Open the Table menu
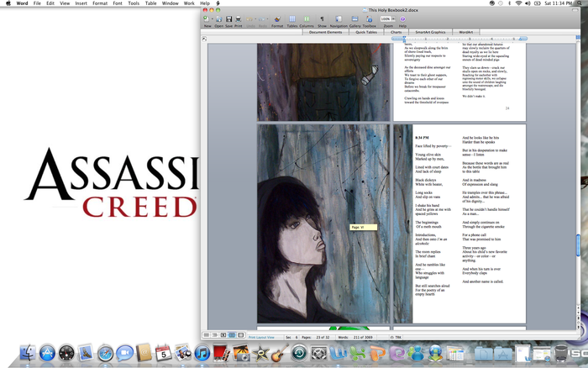The image size is (588, 368). (x=150, y=3)
